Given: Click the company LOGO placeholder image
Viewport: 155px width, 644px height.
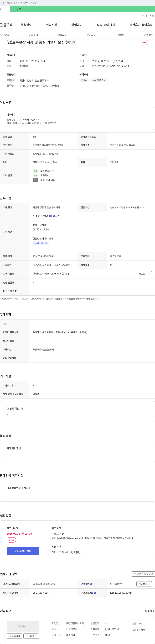Looking at the screenshot, I should [x=23, y=627].
